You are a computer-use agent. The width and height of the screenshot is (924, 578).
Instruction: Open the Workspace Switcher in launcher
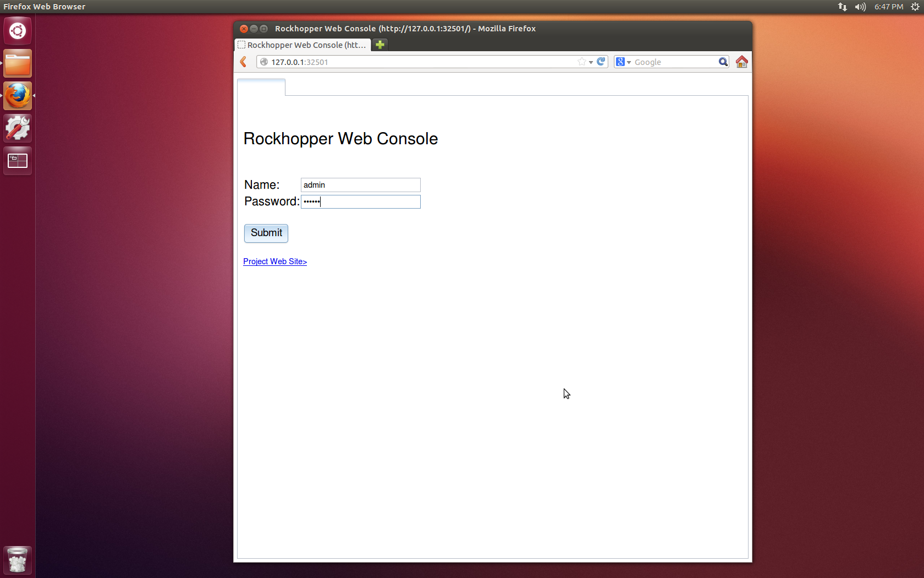point(18,161)
